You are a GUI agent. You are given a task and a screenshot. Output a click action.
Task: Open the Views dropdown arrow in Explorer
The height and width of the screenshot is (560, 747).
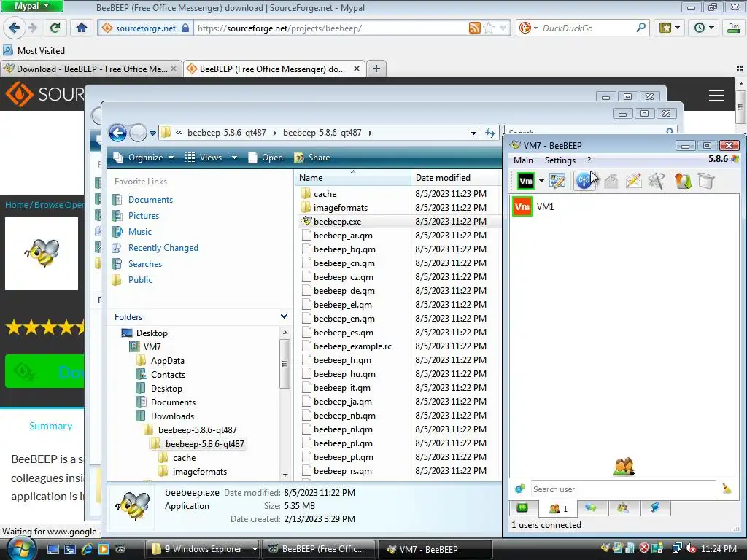234,157
